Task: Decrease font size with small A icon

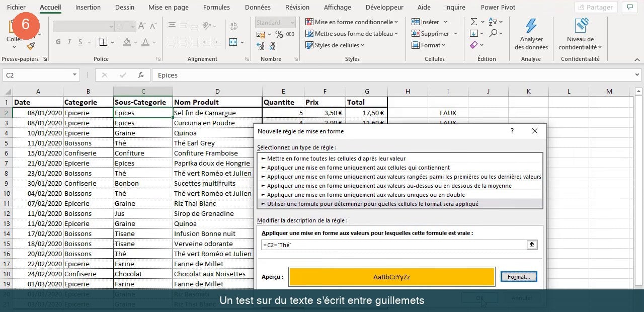Action: [x=154, y=26]
